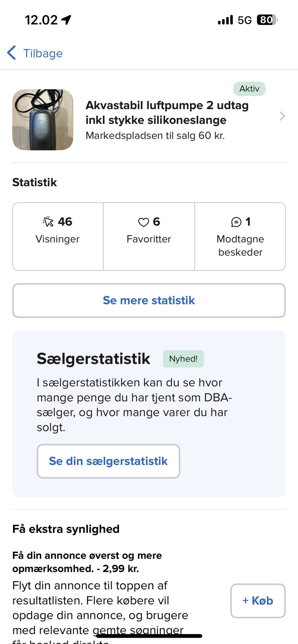Screen dimensions: 298x644
Task: Open Se din sælgerstatistik
Action: (x=108, y=461)
